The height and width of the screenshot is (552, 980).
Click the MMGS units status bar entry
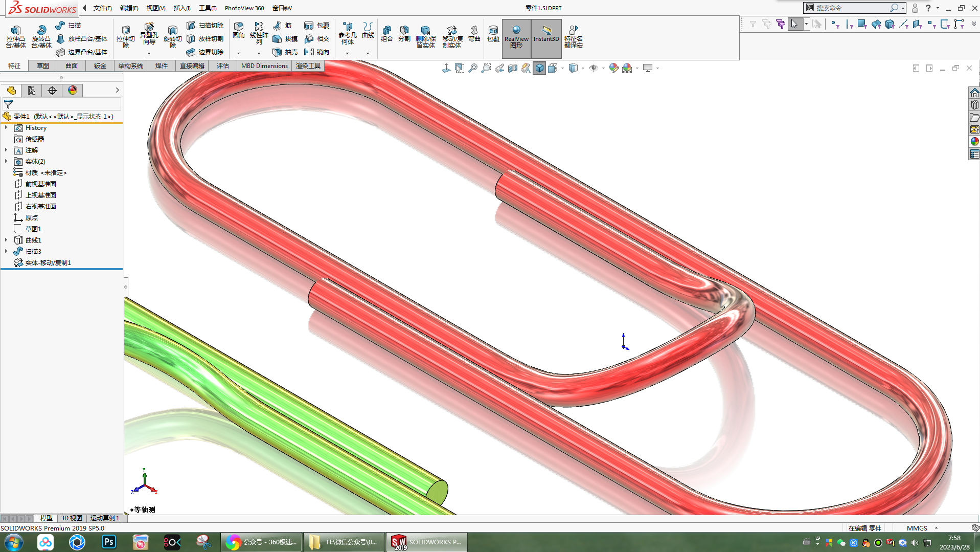pos(917,528)
